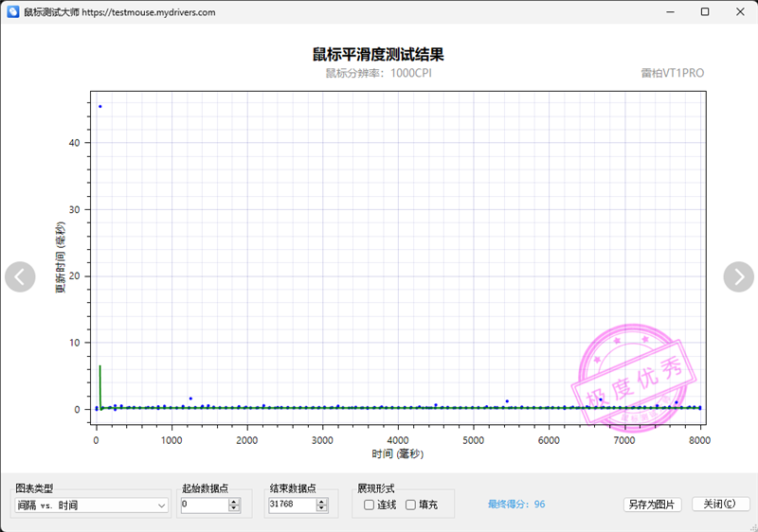This screenshot has width=758, height=532.
Task: Enable the 连线 checkbox
Action: (369, 505)
